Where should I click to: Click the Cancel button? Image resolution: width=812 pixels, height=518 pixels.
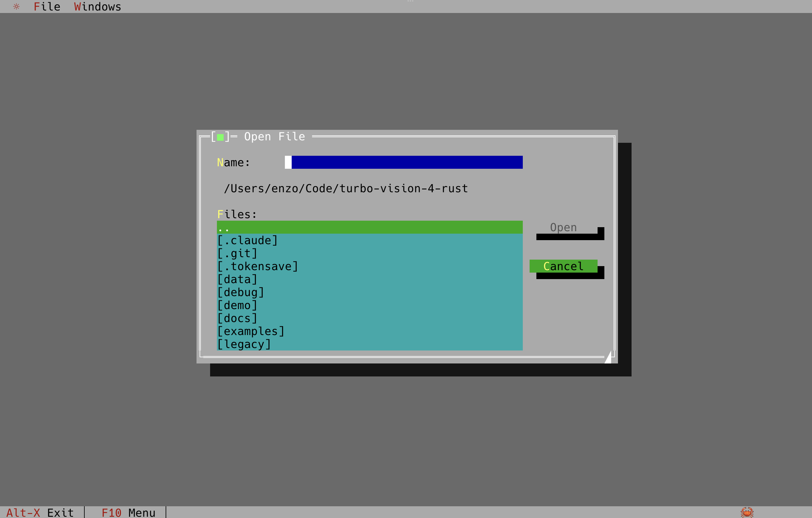[564, 266]
